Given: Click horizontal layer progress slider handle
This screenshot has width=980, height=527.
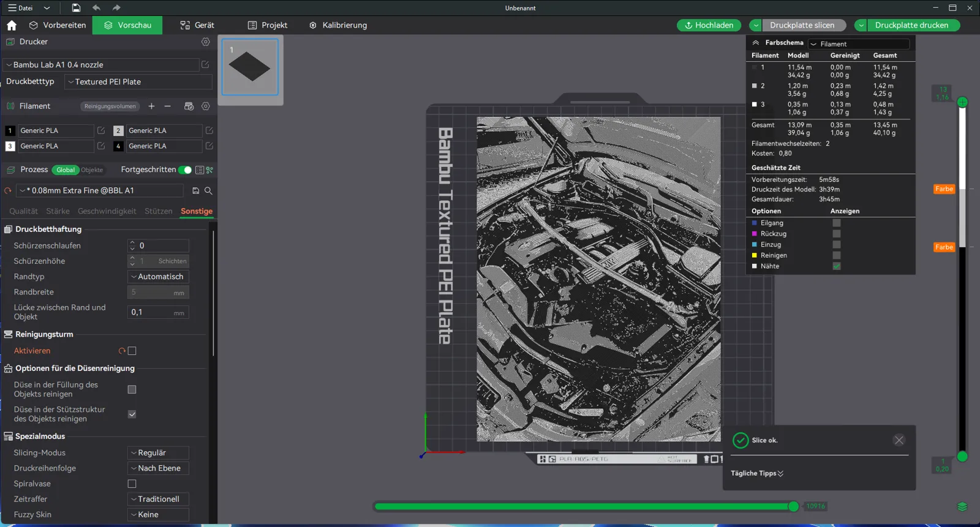Looking at the screenshot, I should coord(794,506).
